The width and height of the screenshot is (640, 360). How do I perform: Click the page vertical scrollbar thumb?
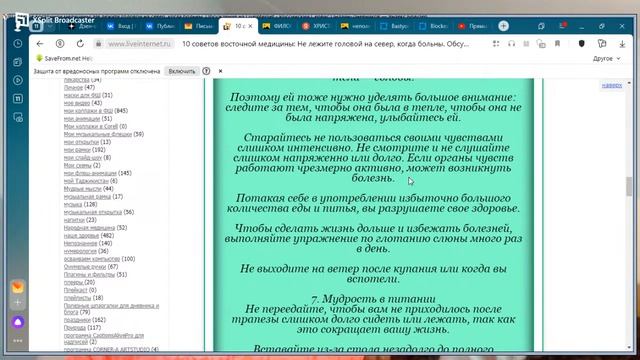pyautogui.click(x=629, y=187)
